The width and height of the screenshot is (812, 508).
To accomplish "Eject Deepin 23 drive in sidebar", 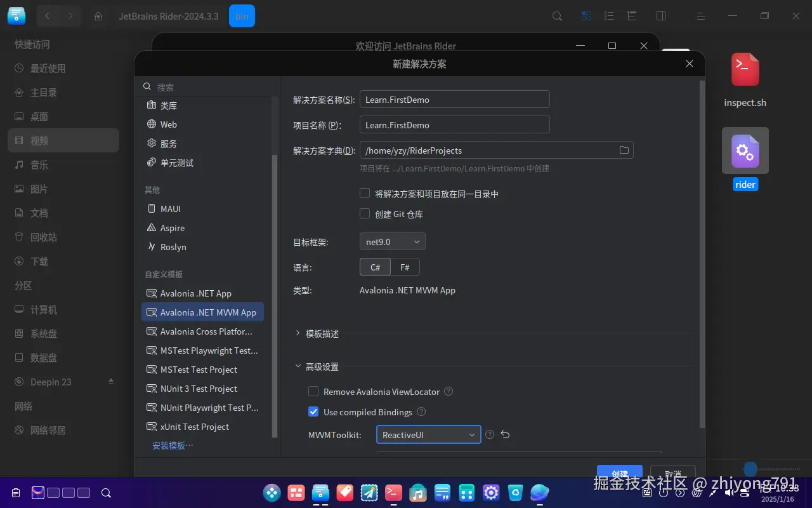I will click(x=111, y=382).
